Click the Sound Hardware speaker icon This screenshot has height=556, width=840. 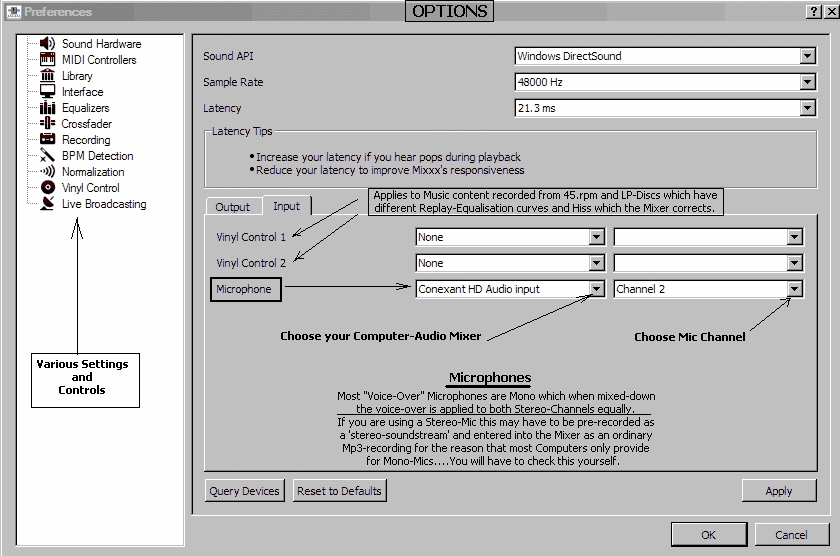(47, 43)
